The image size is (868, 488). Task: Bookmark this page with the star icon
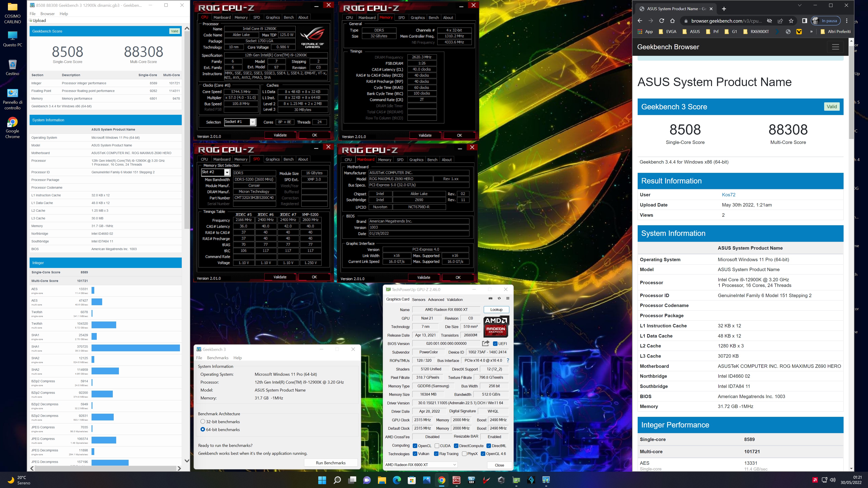coord(791,21)
